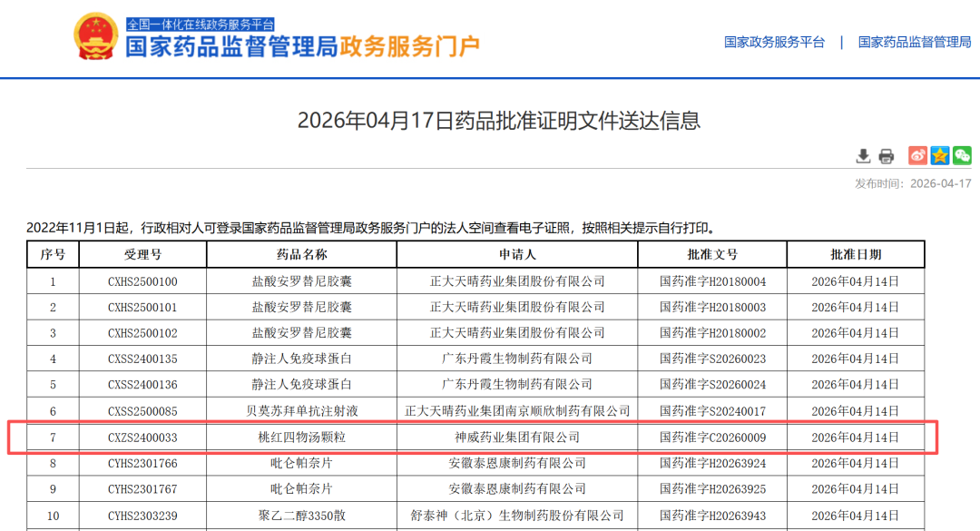The height and width of the screenshot is (531, 980).
Task: Open the 国家药品监督管理局 link at top right
Action: pos(914,42)
